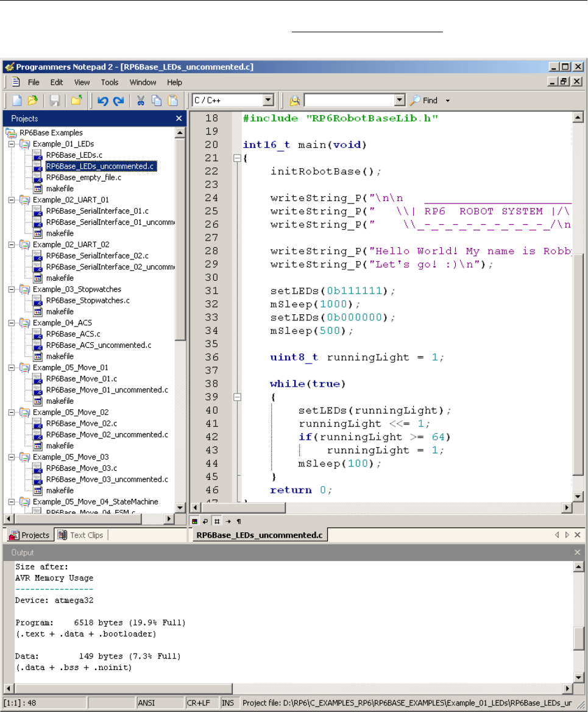Image resolution: width=588 pixels, height=712 pixels.
Task: Open the View menu
Action: 82,82
